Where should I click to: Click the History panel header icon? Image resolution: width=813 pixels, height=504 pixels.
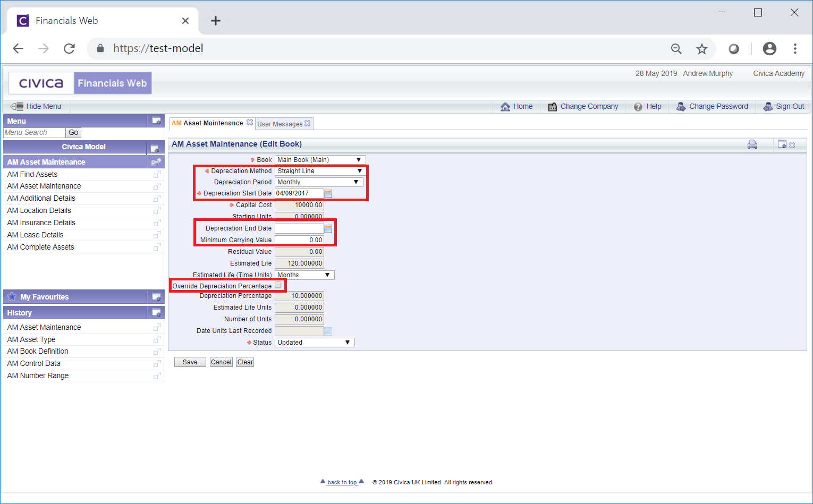156,312
